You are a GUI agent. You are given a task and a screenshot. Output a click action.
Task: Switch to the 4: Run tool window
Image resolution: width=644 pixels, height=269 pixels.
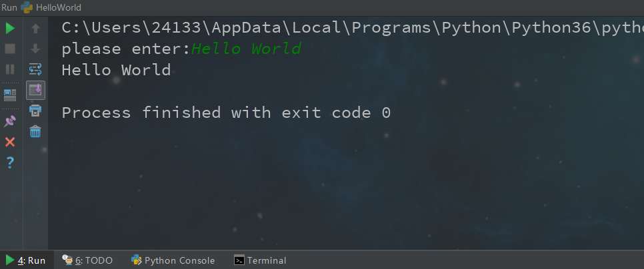[25, 260]
